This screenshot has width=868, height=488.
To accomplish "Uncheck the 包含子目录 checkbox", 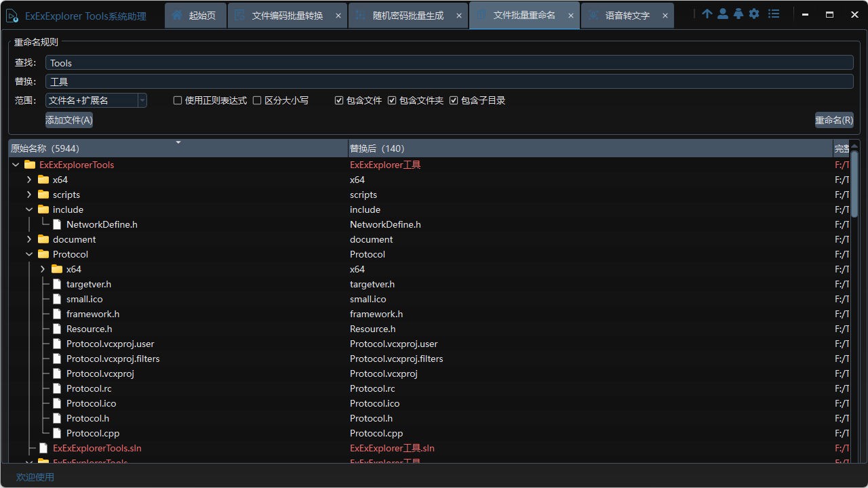I will coord(454,100).
